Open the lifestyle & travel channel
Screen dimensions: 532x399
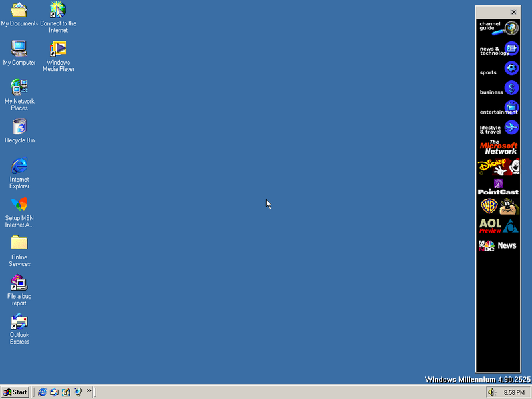498,128
